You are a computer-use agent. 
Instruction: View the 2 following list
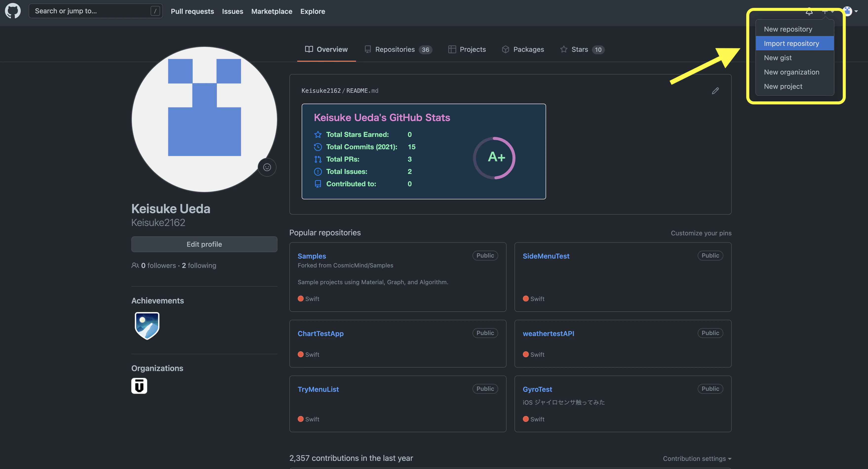[199, 265]
